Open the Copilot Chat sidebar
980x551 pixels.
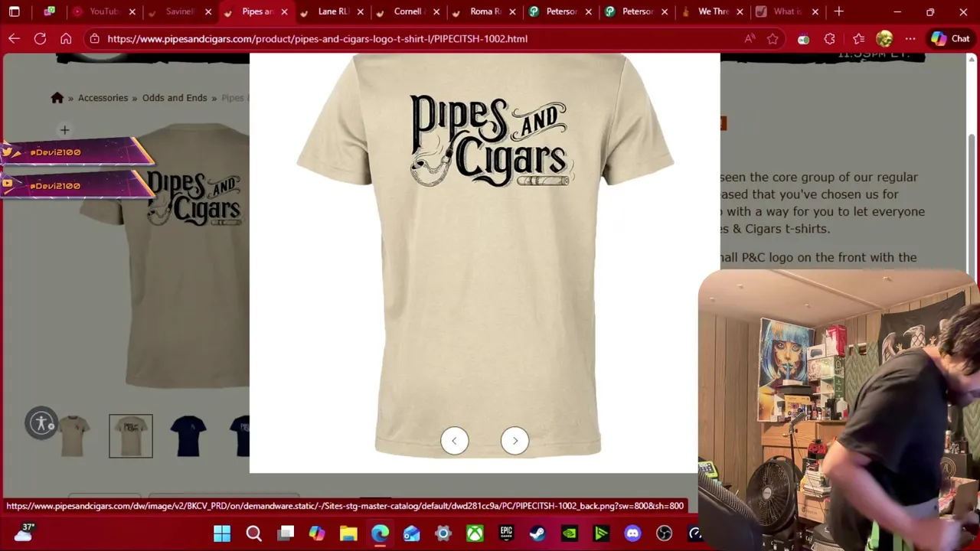click(x=950, y=38)
